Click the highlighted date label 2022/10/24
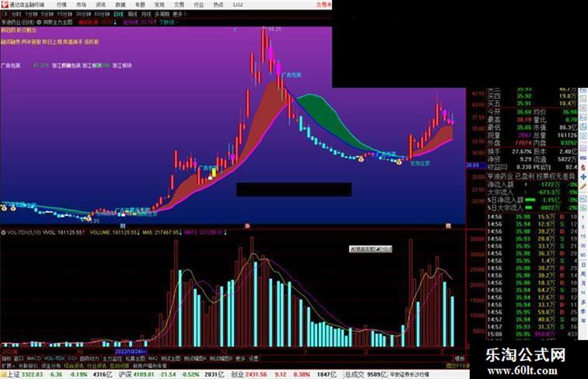Viewport: 588px width, 379px height. (131, 352)
